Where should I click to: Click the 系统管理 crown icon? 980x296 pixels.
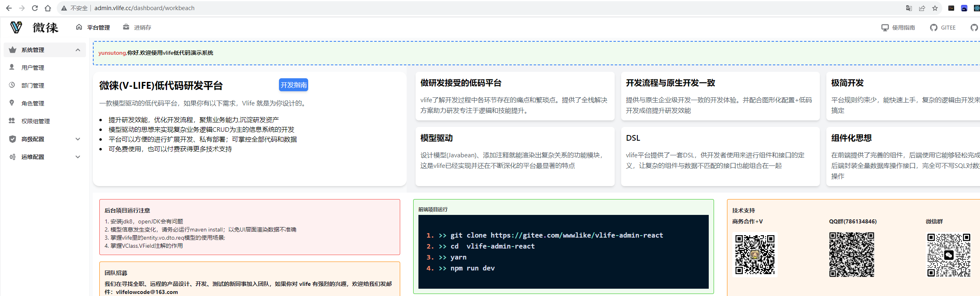[x=13, y=50]
